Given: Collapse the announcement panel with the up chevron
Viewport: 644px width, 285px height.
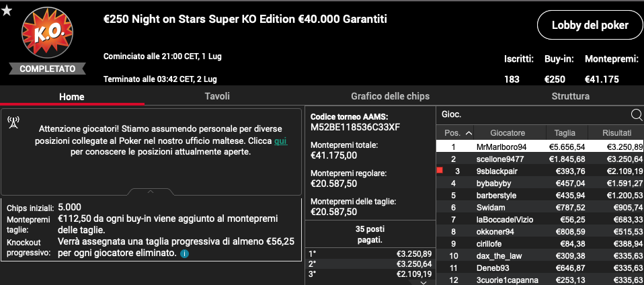Looking at the screenshot, I should (x=151, y=192).
